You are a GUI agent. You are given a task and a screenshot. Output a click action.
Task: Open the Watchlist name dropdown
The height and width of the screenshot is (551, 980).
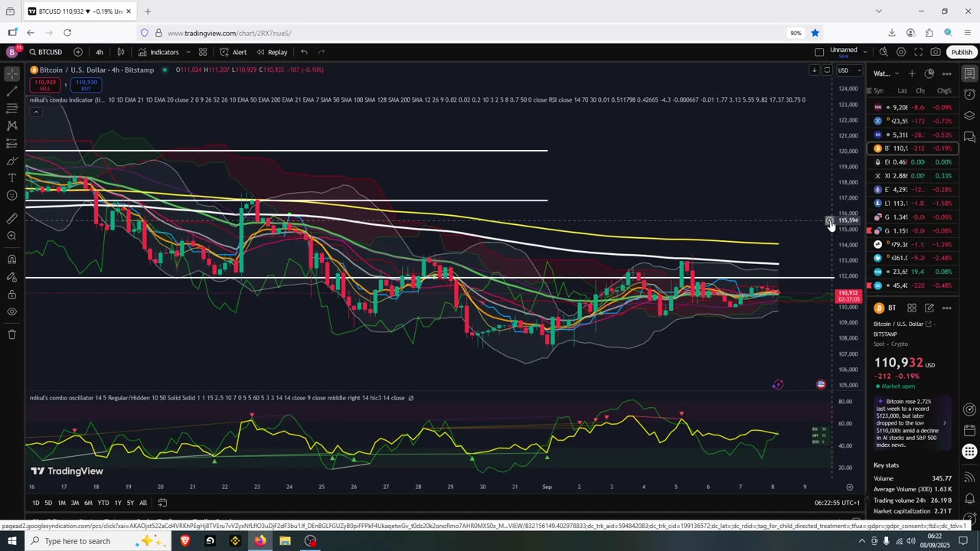[887, 73]
